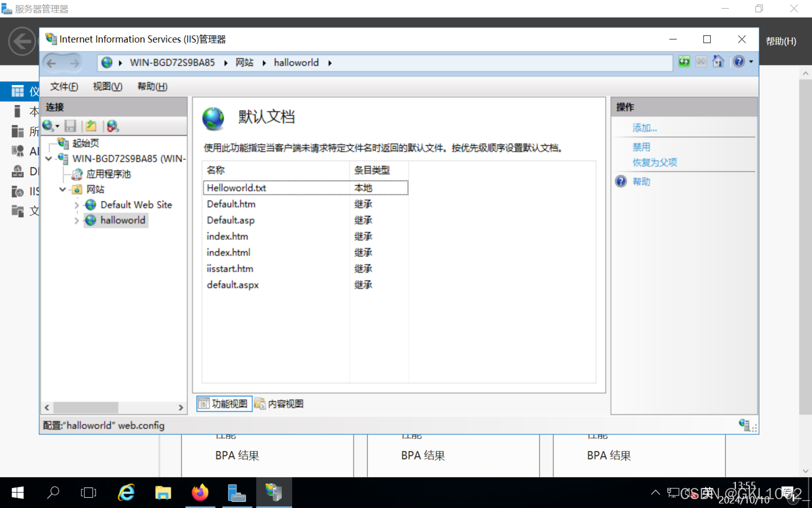Open the taskbar search icon
The image size is (812, 508).
pos(53,493)
